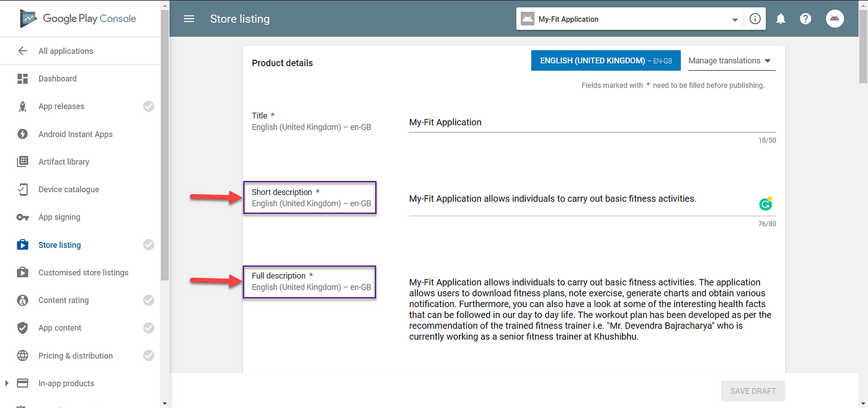Click the Customised store listings icon
Image resolution: width=868 pixels, height=408 pixels.
23,272
